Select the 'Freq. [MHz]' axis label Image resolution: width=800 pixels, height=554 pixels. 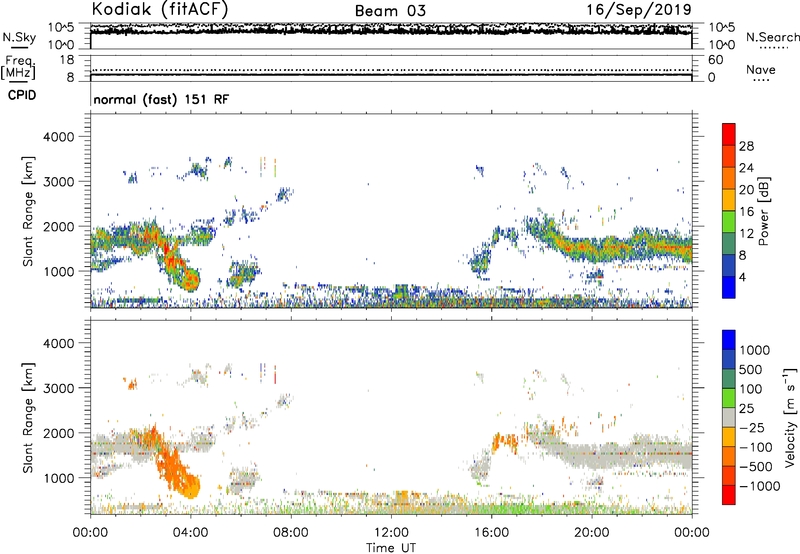(18, 67)
